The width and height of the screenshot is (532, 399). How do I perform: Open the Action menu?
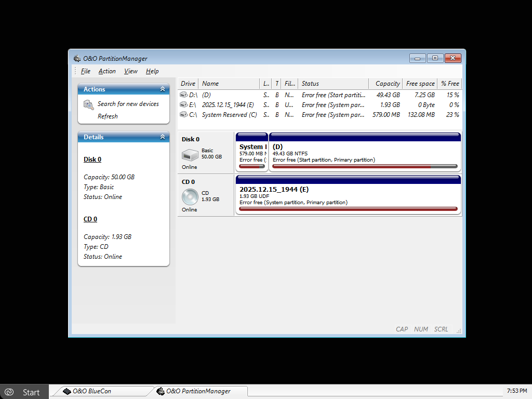[x=107, y=71]
